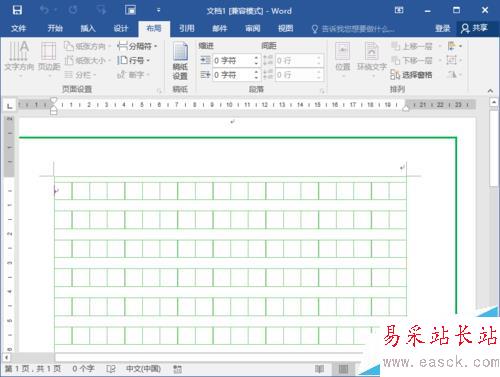Open the Align objects dropdown icon
Viewport: 500px width, 377px height.
pyautogui.click(x=455, y=46)
